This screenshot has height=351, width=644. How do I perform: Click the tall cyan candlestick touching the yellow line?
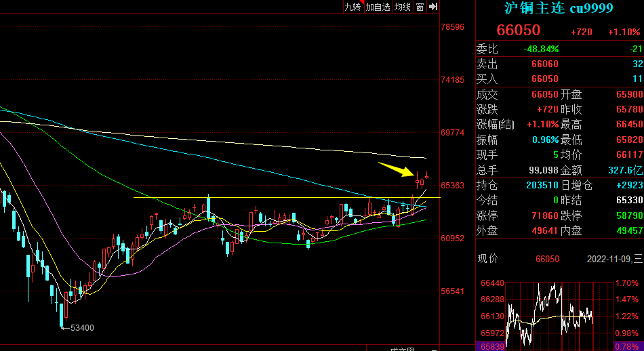pyautogui.click(x=208, y=207)
